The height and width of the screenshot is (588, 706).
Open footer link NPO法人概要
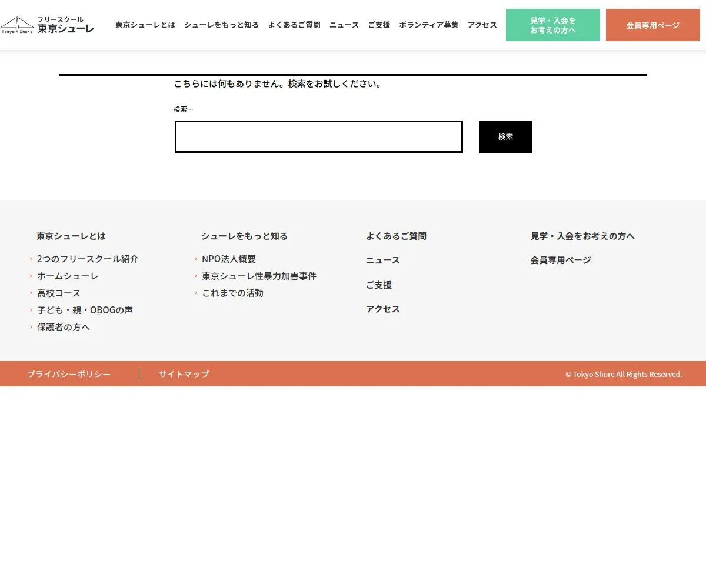[229, 259]
